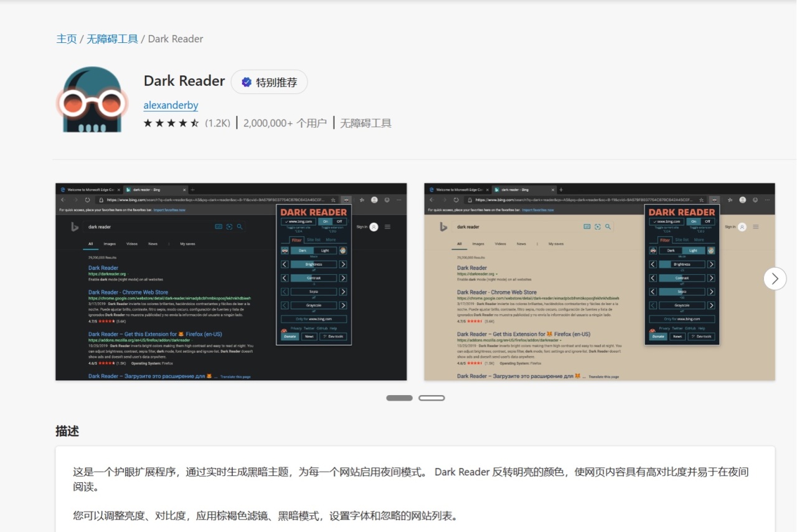This screenshot has width=797, height=532.
Task: Open the dark-mode Bing screenshot thumbnail
Action: tap(231, 282)
